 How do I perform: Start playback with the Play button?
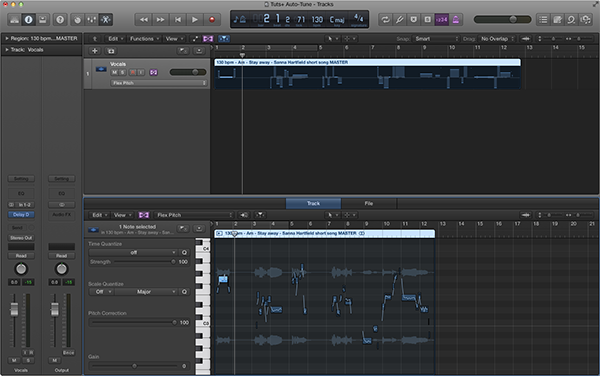point(195,20)
